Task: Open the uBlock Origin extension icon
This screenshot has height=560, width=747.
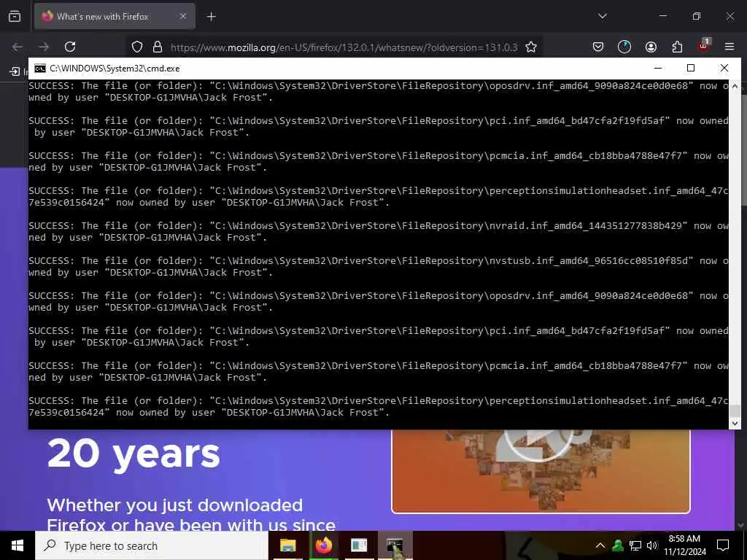Action: pyautogui.click(x=704, y=46)
